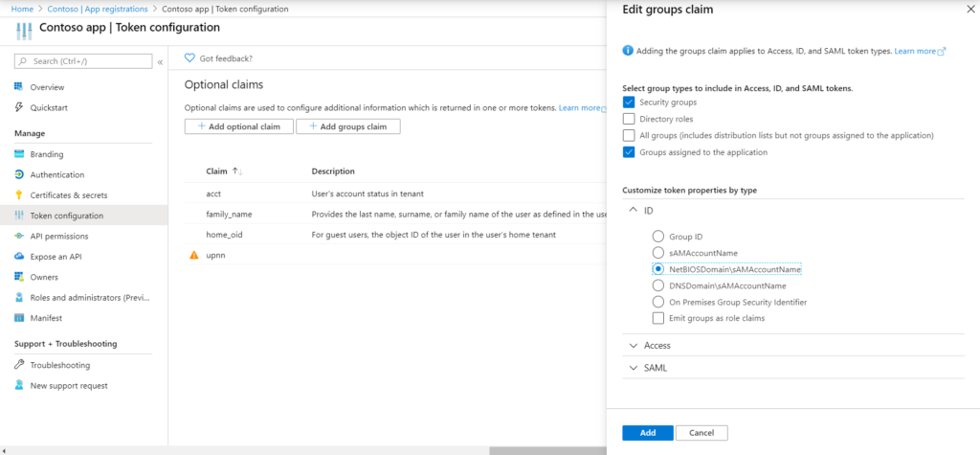980x455 pixels.
Task: Open Certificates & secrets key icon
Action: pos(19,195)
